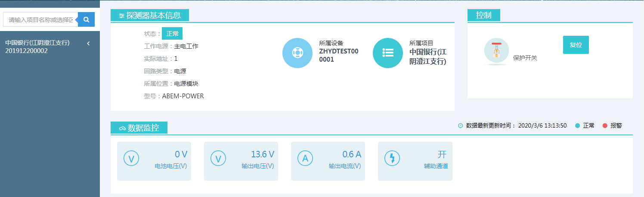
Task: Open the 数据监控 panel header
Action: pos(139,128)
